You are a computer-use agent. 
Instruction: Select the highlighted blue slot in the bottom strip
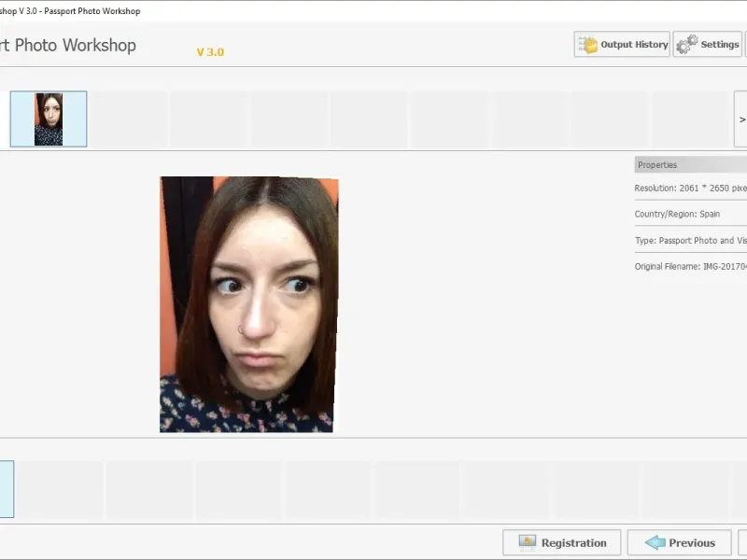click(7, 489)
